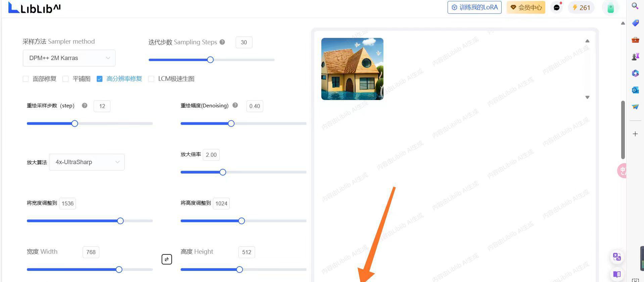Open the 4x-UltraSharp upscaler dropdown
This screenshot has height=282, width=644.
point(87,162)
